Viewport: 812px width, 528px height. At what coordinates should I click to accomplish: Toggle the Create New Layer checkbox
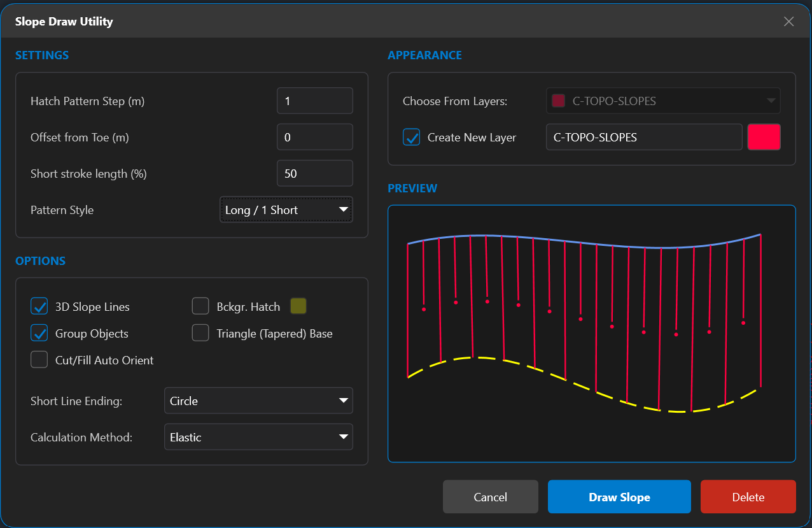click(x=412, y=137)
